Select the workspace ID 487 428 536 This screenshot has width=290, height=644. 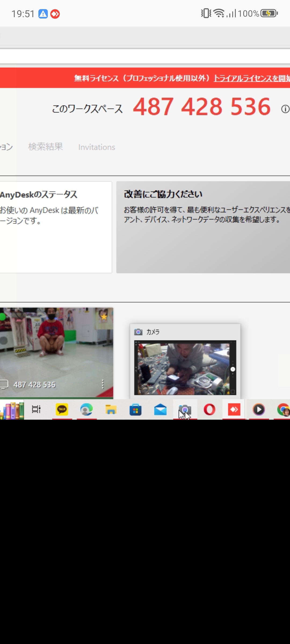point(202,107)
